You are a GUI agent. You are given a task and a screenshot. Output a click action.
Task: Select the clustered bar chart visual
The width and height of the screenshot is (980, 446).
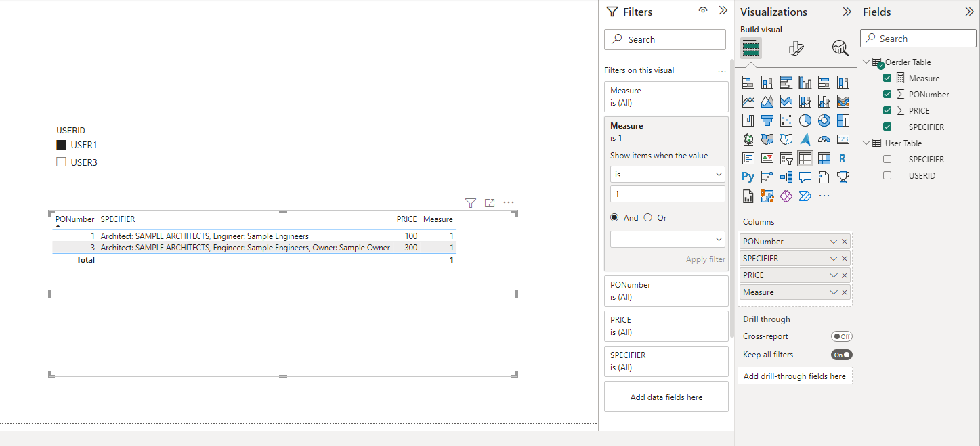tap(786, 83)
